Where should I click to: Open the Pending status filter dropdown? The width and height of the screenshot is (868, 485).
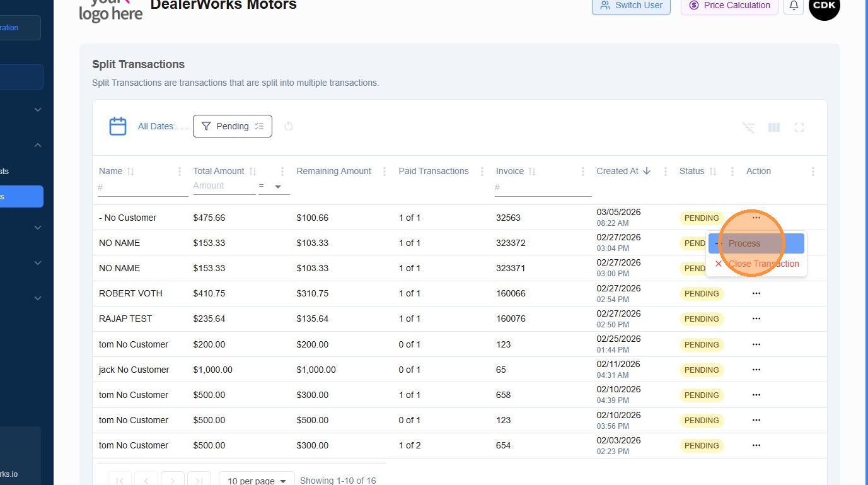[x=233, y=126]
